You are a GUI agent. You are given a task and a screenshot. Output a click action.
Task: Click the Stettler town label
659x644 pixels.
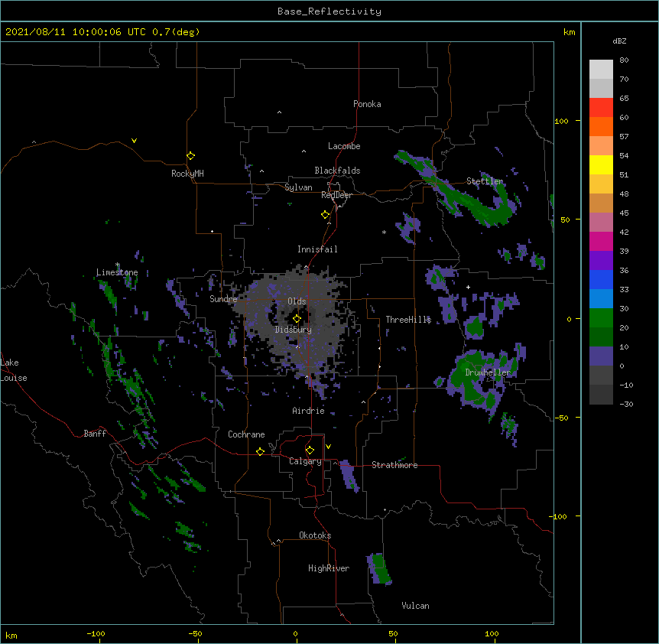(485, 181)
